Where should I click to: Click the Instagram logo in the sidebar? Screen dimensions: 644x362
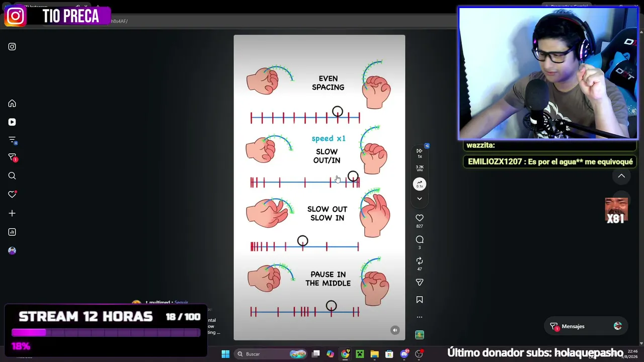click(12, 47)
